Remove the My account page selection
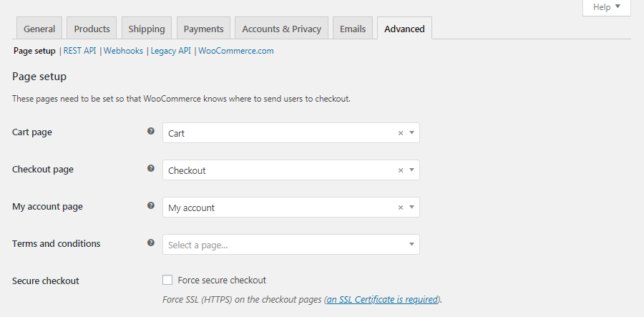 (x=401, y=208)
